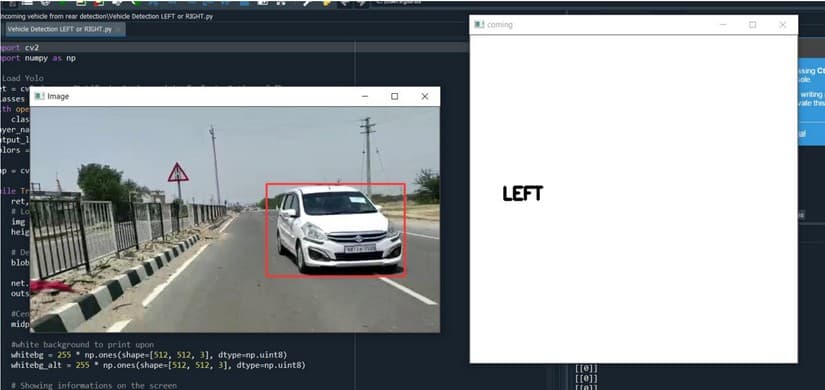Click the 'numpy as np' import line
Image resolution: width=825 pixels, height=390 pixels.
pyautogui.click(x=38, y=58)
